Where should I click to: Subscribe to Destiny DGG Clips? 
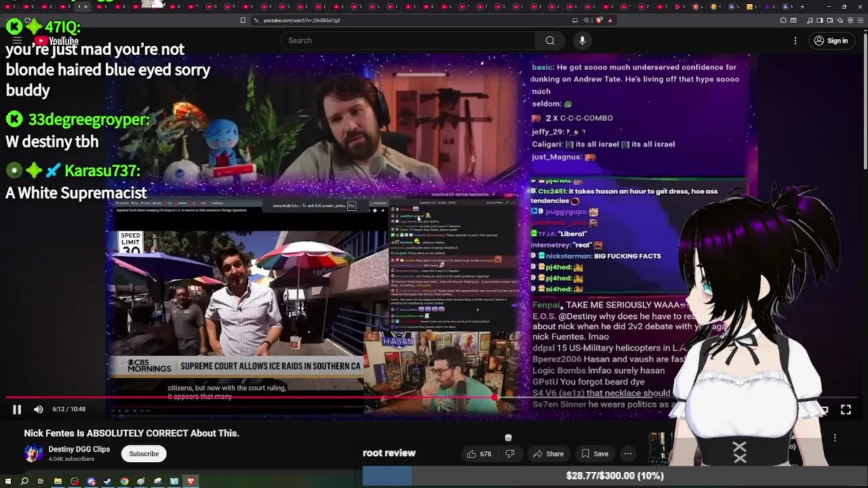(x=144, y=454)
